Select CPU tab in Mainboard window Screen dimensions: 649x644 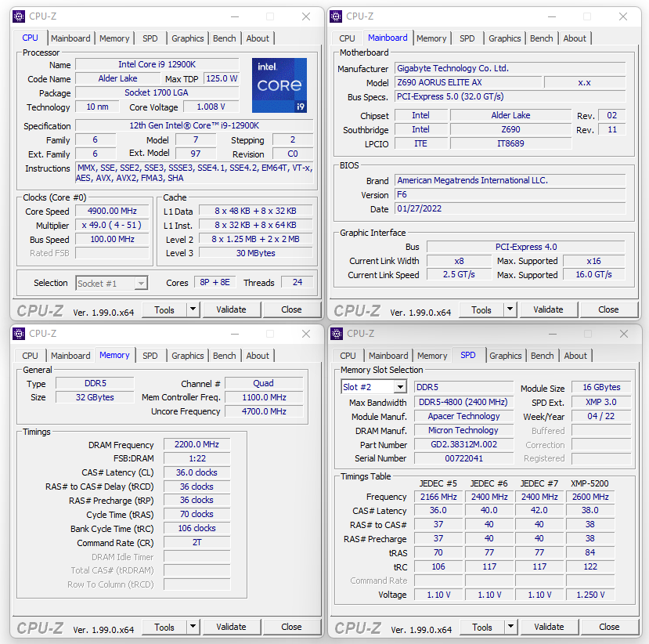[x=347, y=38]
